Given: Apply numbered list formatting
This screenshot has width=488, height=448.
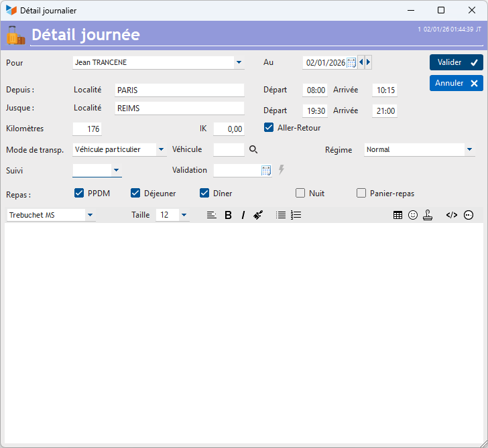Looking at the screenshot, I should [296, 215].
